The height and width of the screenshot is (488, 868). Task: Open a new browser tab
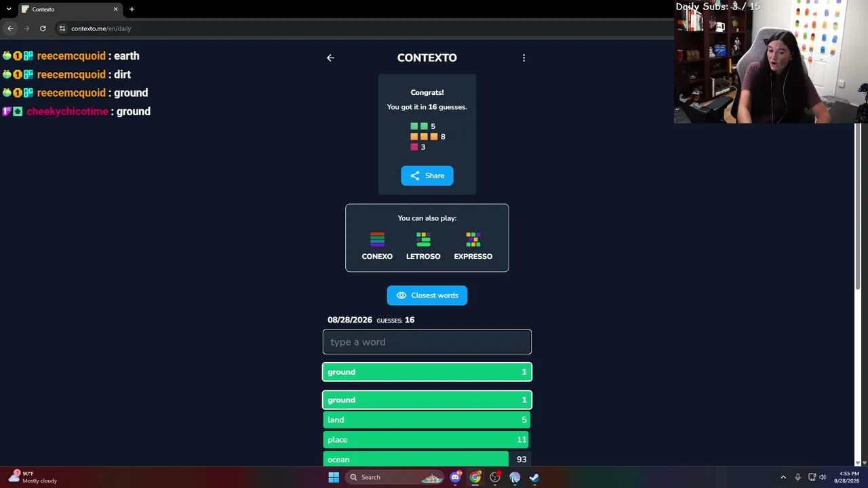[132, 9]
